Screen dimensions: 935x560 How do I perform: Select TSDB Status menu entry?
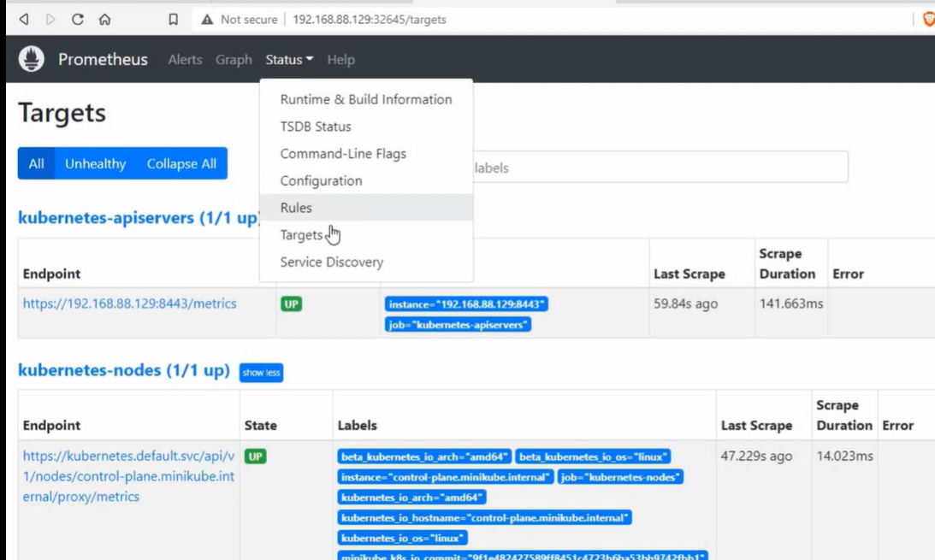coord(366,127)
